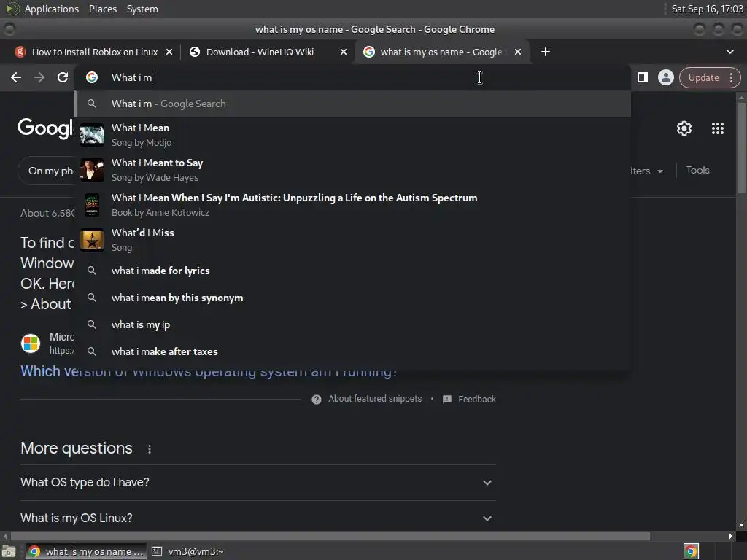Viewport: 747px width, 560px height.
Task: Click the Chrome icon in system tray
Action: tap(691, 552)
